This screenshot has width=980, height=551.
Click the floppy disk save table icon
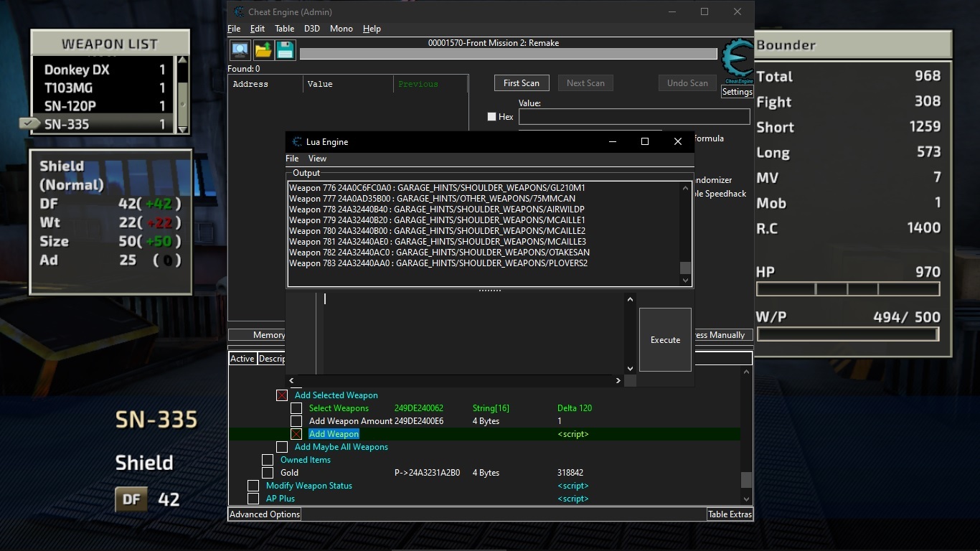click(285, 50)
